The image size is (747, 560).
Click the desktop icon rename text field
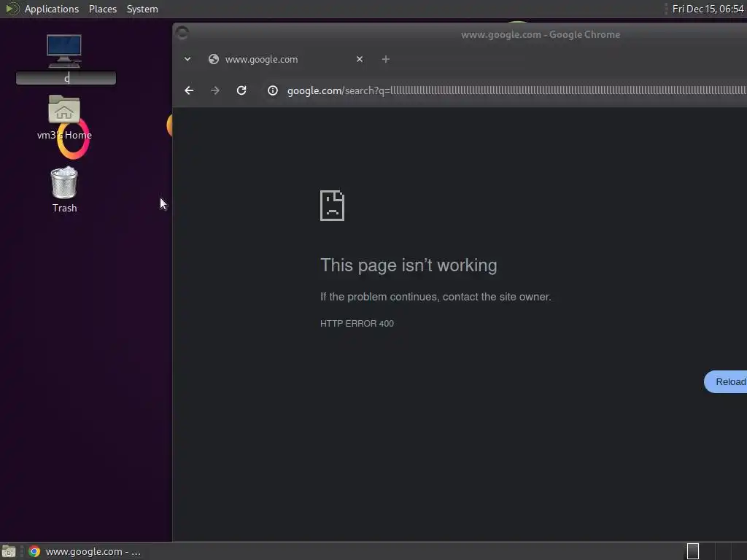(66, 78)
